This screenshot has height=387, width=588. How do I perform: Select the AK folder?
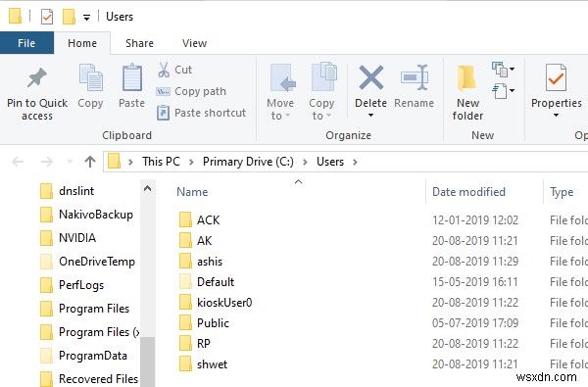[195, 240]
